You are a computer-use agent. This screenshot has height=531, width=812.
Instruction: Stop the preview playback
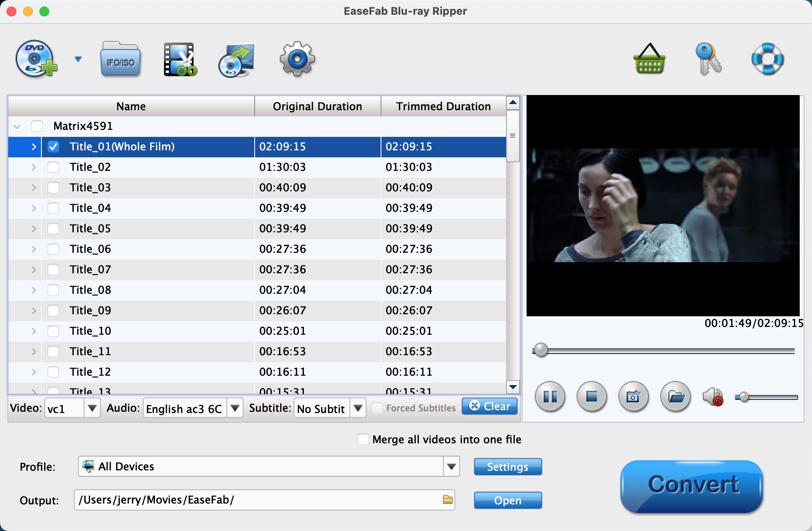592,397
